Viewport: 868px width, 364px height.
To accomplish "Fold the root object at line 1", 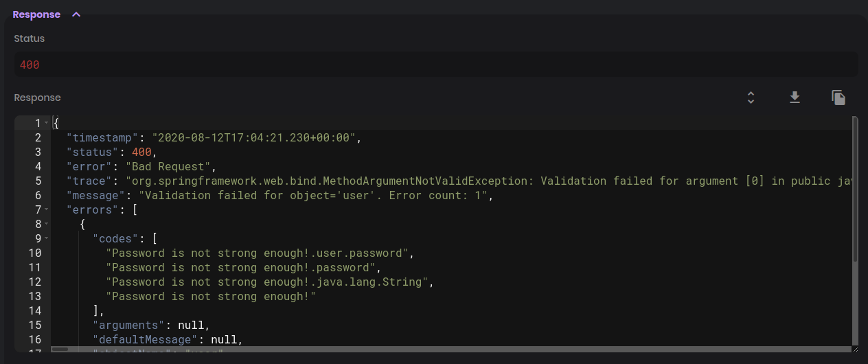I will [47, 123].
